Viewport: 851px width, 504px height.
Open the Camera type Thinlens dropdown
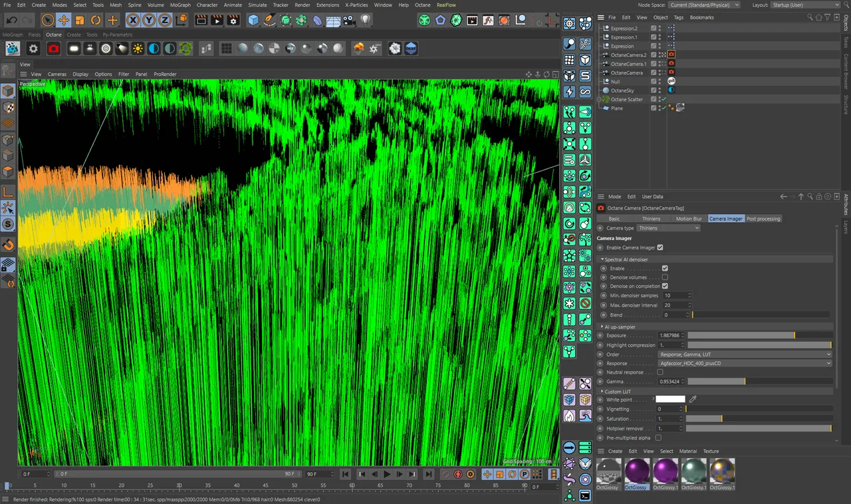[x=669, y=228]
